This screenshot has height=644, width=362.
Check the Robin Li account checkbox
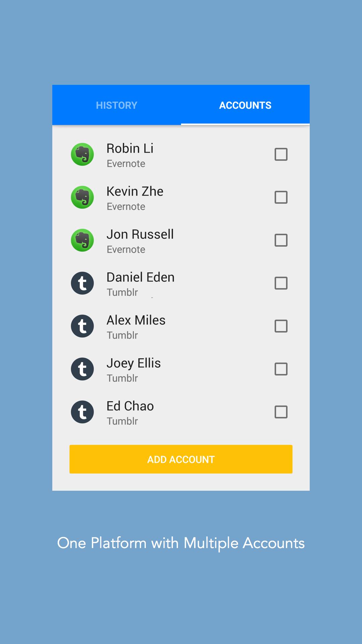[x=281, y=154]
